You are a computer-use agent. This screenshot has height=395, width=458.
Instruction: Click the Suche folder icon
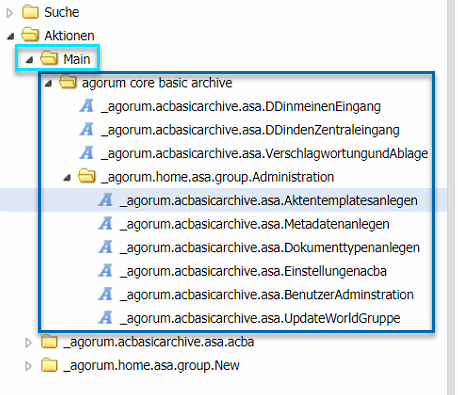coord(30,12)
